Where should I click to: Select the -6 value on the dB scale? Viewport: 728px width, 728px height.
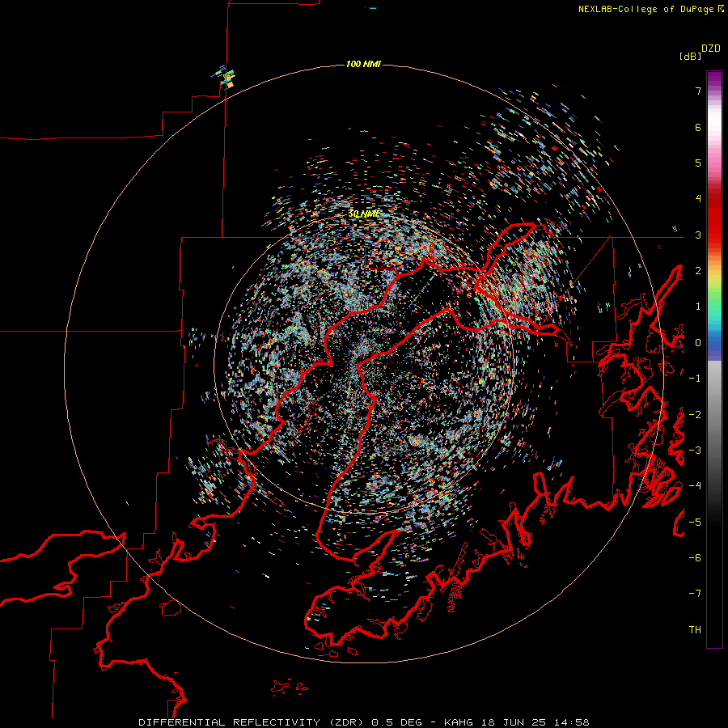tap(695, 558)
